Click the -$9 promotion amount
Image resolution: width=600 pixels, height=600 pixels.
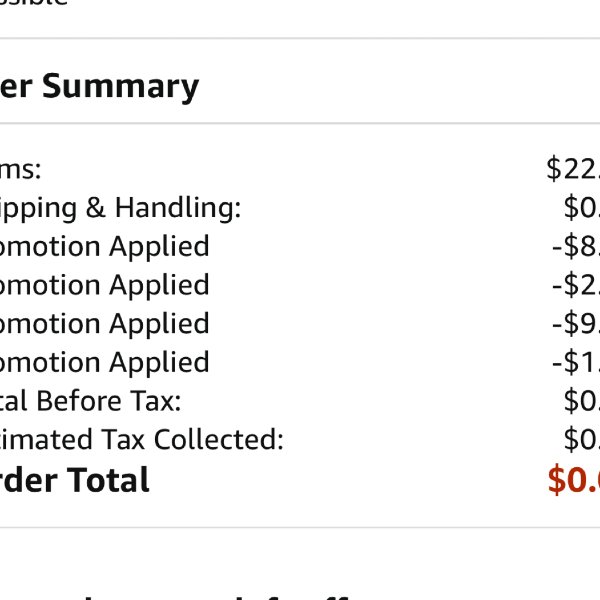pos(576,323)
